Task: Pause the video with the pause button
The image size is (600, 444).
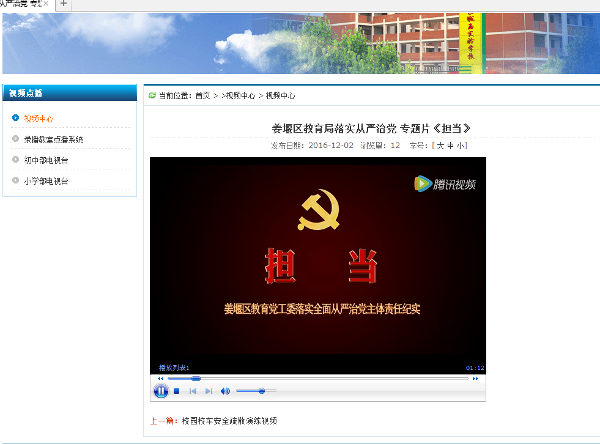Action: pyautogui.click(x=161, y=391)
